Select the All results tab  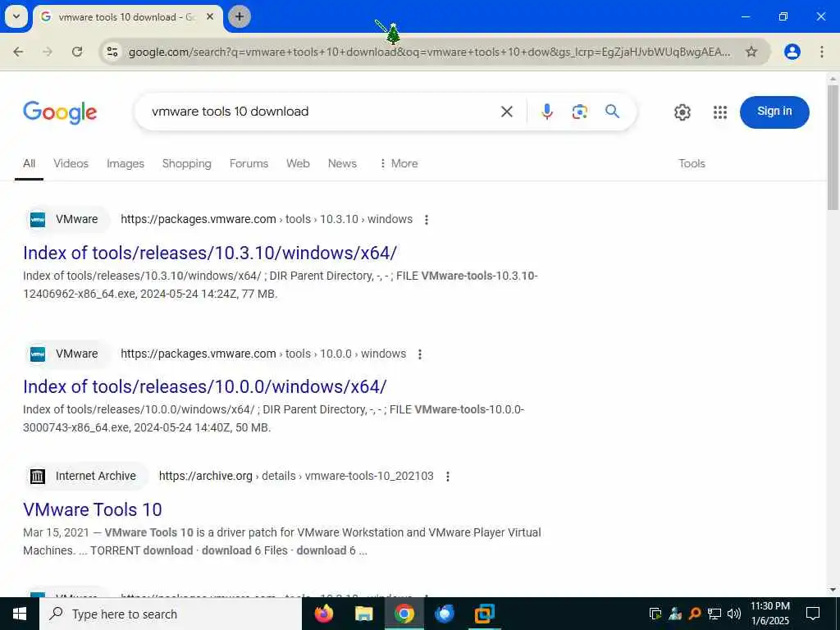pyautogui.click(x=29, y=163)
